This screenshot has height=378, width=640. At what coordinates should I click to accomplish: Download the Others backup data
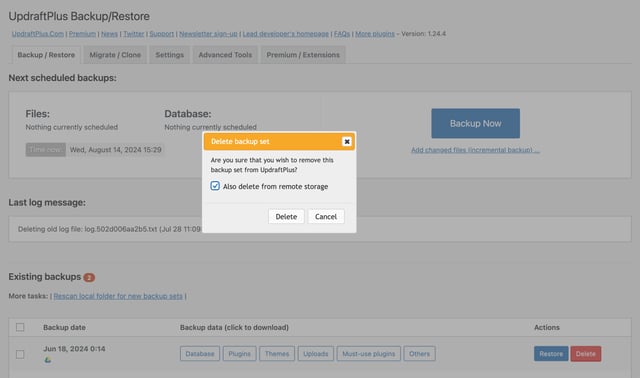click(420, 354)
